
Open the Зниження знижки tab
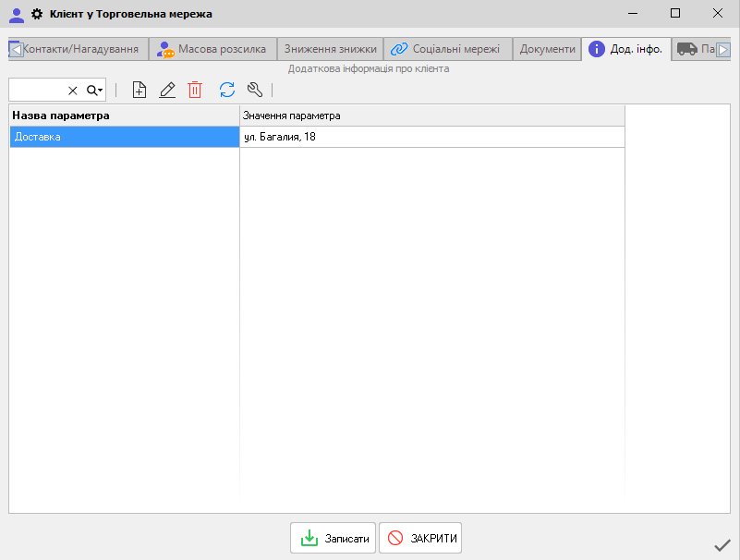click(x=330, y=49)
